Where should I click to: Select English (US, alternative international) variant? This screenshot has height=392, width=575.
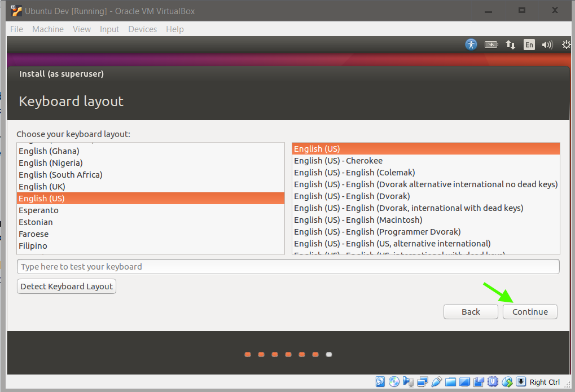point(426,244)
